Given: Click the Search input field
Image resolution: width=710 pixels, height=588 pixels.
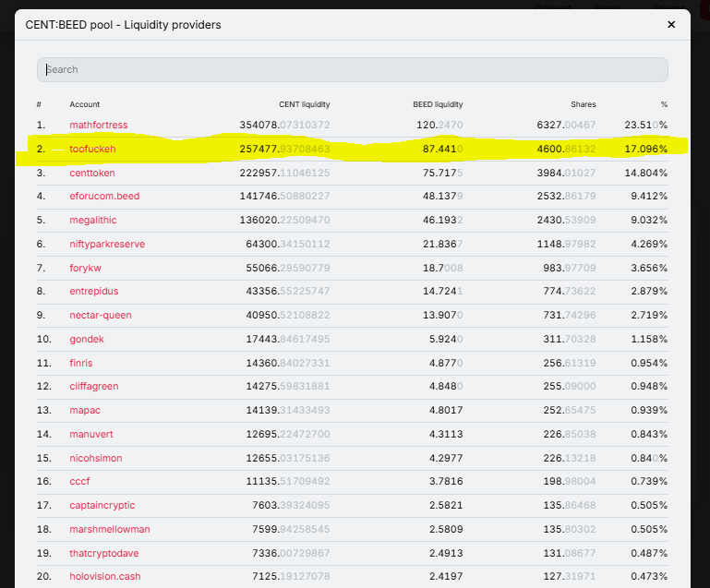Looking at the screenshot, I should (352, 69).
